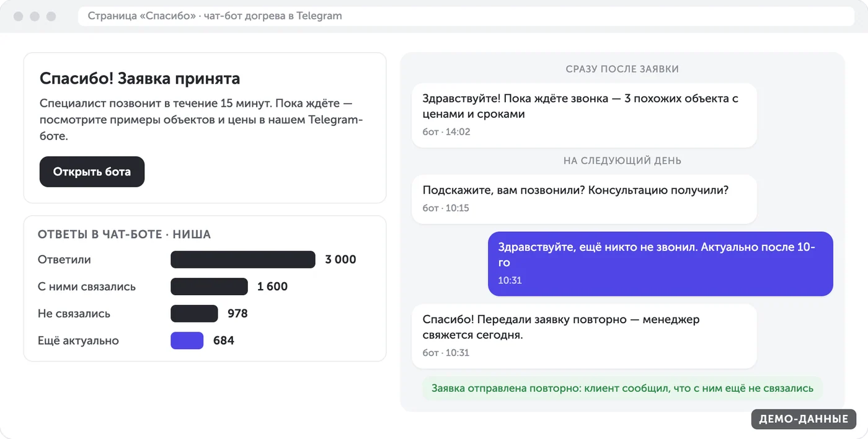868x439 pixels.
Task: Click heading «ОТВЕТЫ В ЧАТ-БОТЕ · НИША»
Action: (x=124, y=234)
